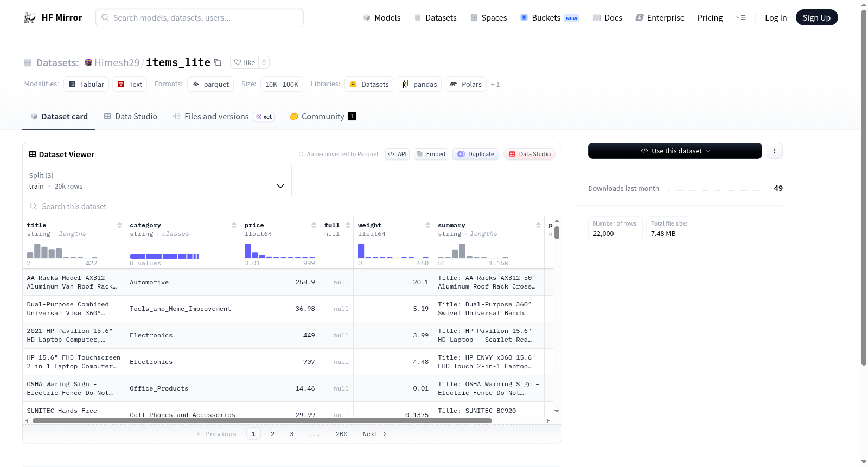Open the API button in Dataset Viewer

point(397,154)
